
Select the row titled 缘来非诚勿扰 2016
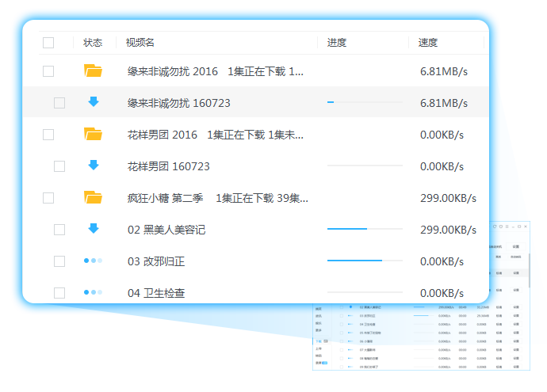coord(216,71)
